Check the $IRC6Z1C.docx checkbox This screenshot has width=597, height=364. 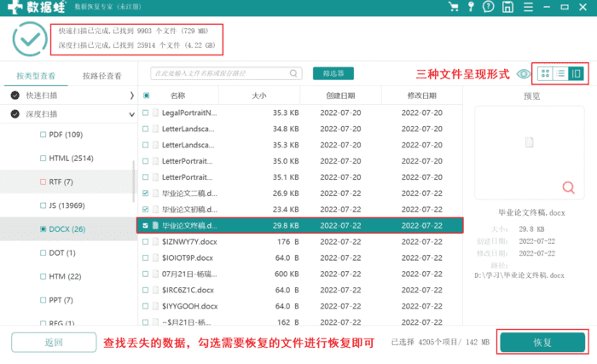tap(146, 290)
